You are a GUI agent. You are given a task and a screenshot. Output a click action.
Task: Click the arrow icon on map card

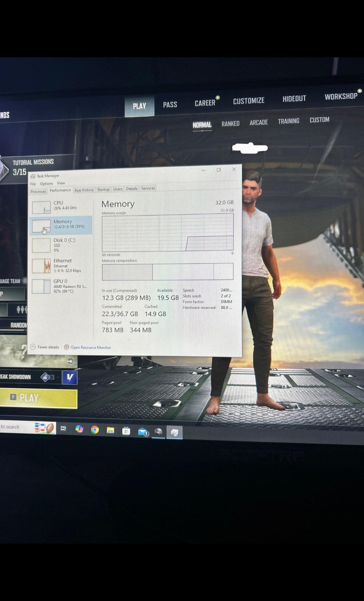coord(70,361)
